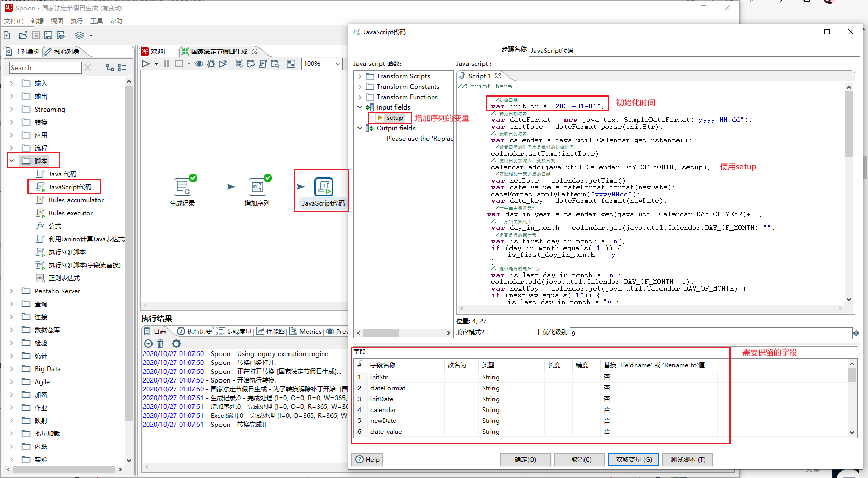The height and width of the screenshot is (478, 868).
Task: Debug the transformation with the bug icon
Action: click(211, 64)
